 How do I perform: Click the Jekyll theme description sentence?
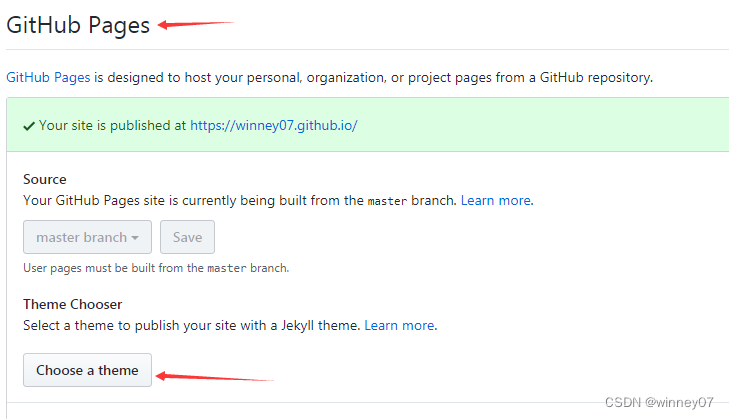point(190,325)
